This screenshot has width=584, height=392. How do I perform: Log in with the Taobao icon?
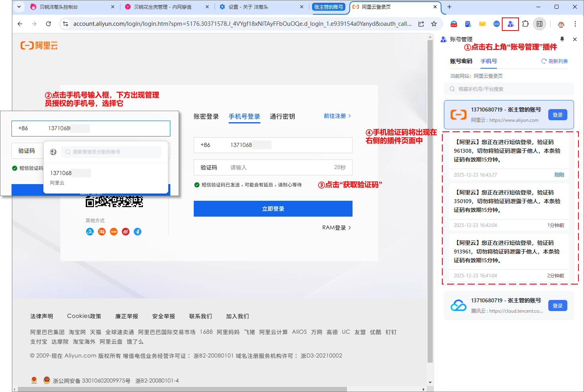pos(102,232)
